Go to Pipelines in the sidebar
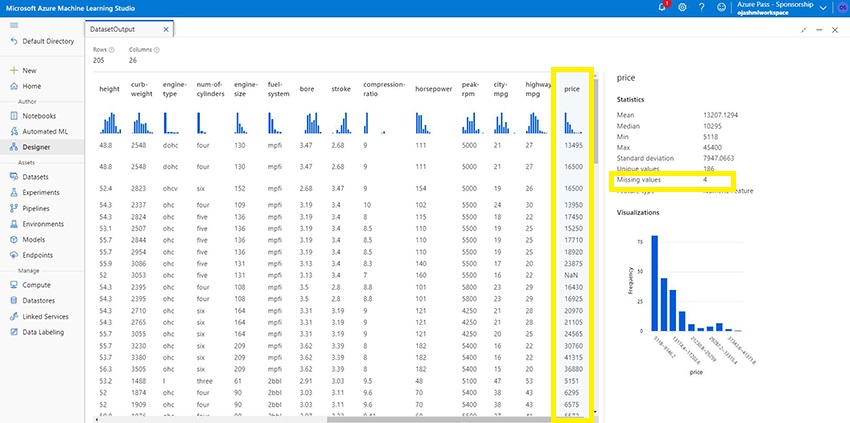The width and height of the screenshot is (850, 423). [x=40, y=208]
